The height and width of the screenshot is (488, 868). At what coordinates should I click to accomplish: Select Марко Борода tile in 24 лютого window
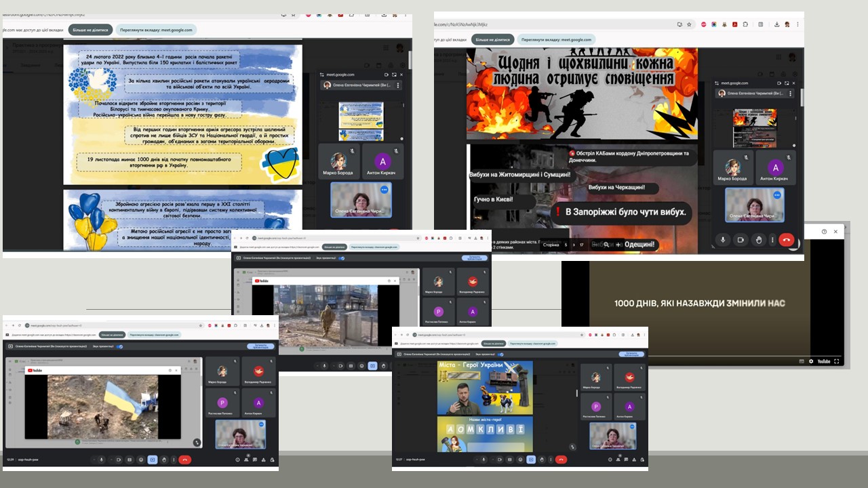(338, 163)
